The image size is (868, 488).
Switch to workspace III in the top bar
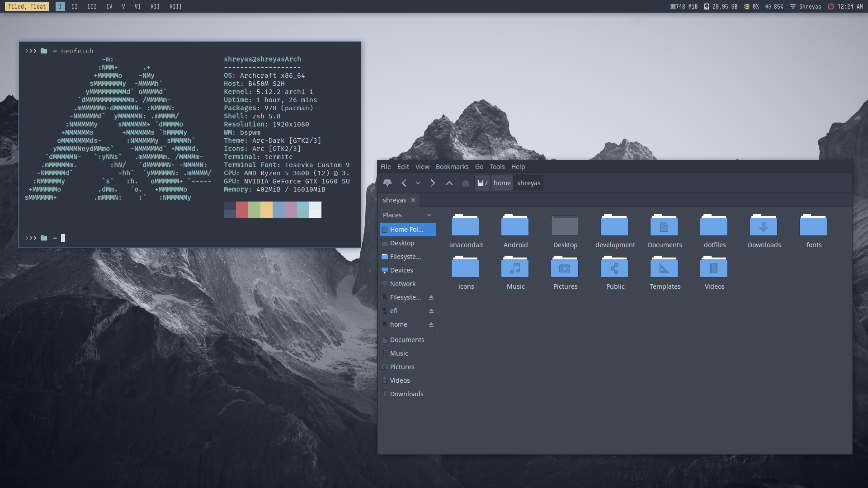point(92,6)
